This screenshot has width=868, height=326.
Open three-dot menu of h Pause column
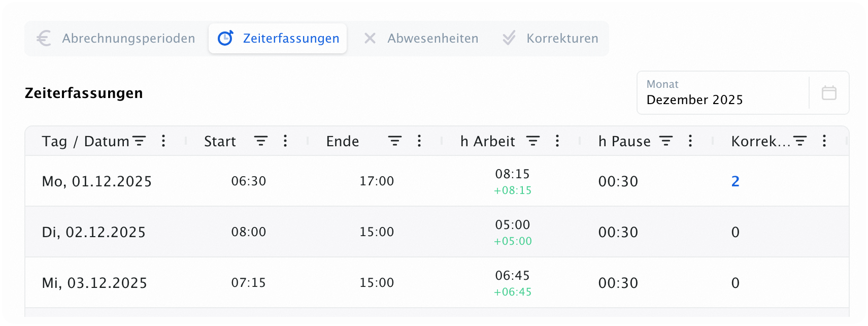(x=690, y=141)
